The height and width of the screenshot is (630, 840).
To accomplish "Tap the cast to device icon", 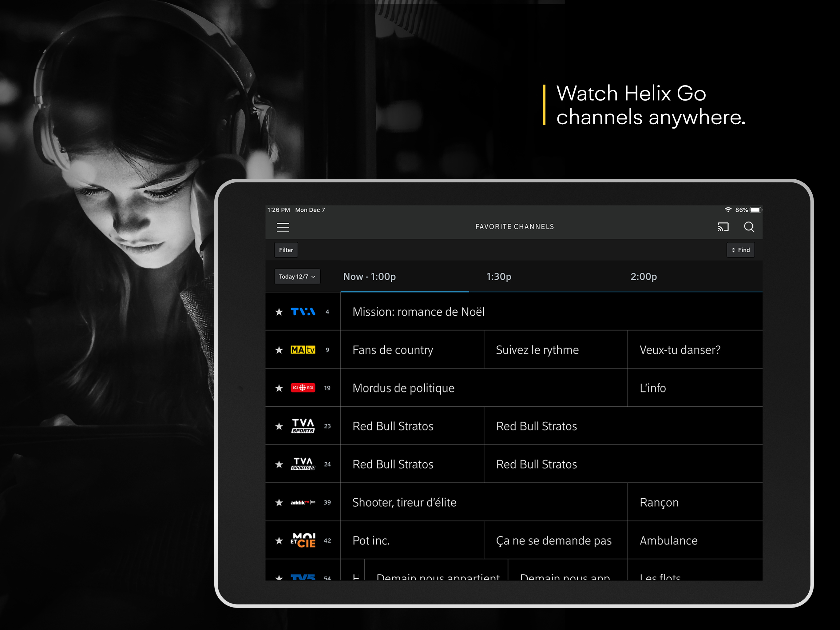I will [x=723, y=227].
